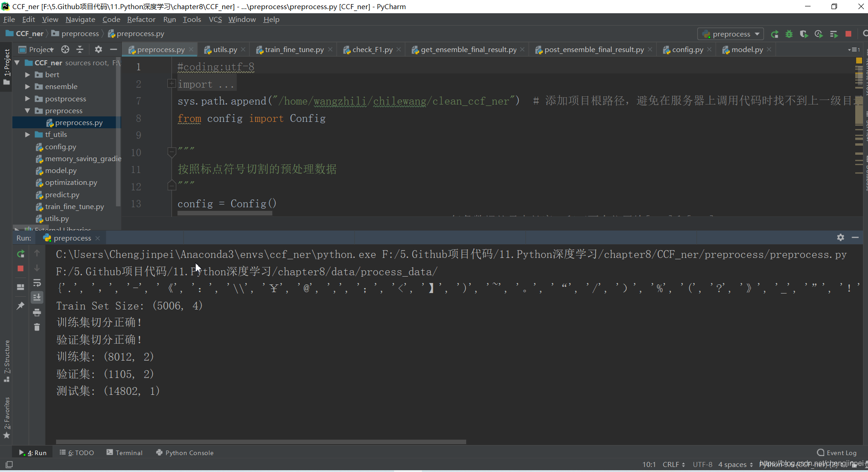The height and width of the screenshot is (472, 868).
Task: Pin the Run tab
Action: (21, 306)
